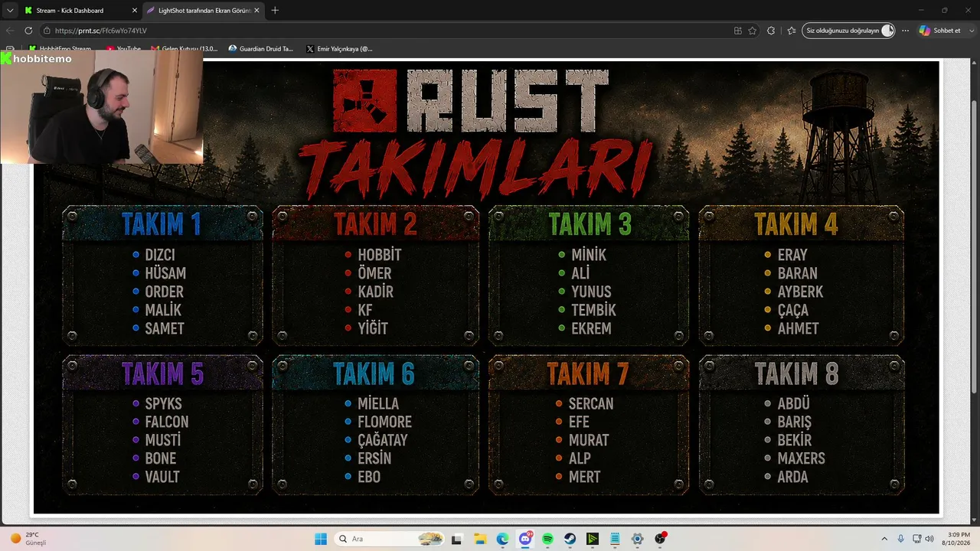The width and height of the screenshot is (980, 551).
Task: Click the hobbitemo webcam overlay
Action: pos(102,107)
